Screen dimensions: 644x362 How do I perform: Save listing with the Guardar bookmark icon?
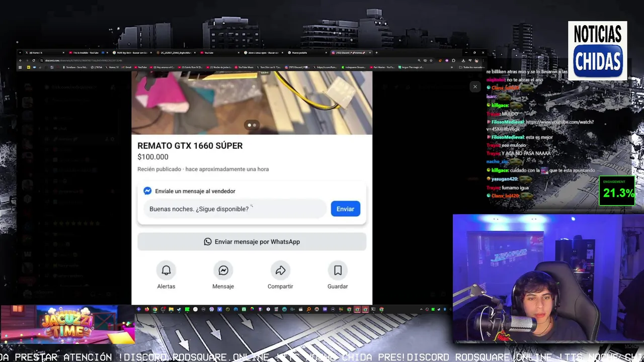[x=338, y=270]
